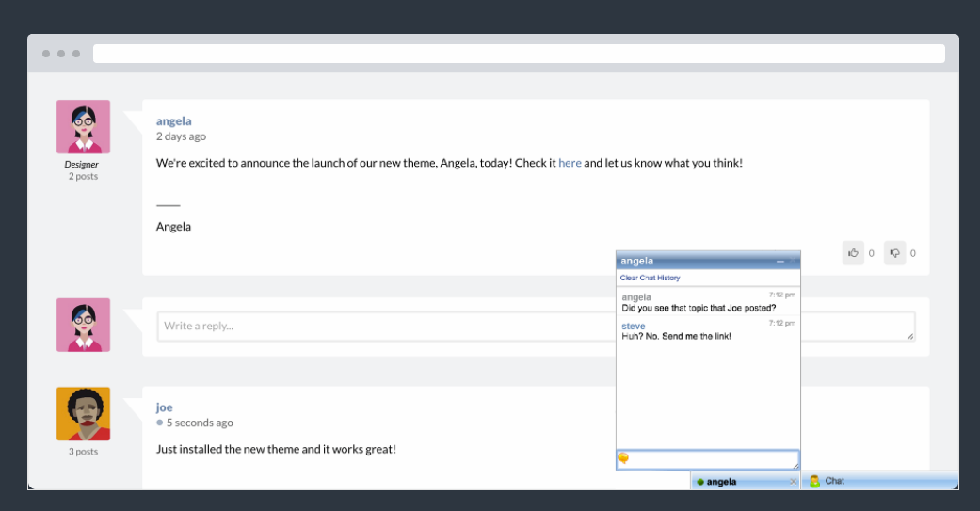Open joe's avatar picture
Screen dimensions: 980x511
[83, 413]
